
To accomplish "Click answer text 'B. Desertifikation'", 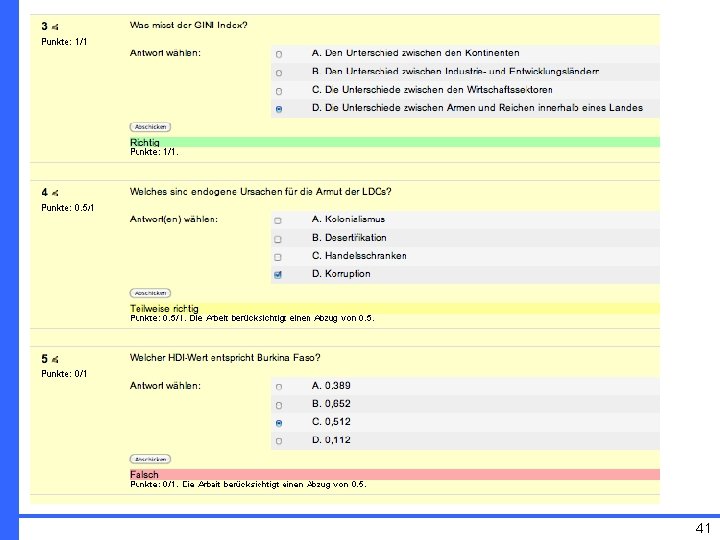I will coord(349,238).
